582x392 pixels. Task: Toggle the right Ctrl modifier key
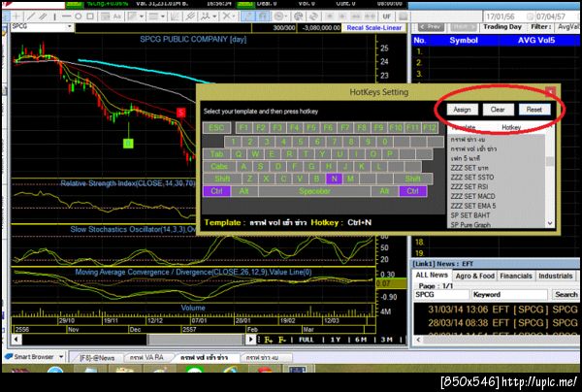pyautogui.click(x=413, y=191)
